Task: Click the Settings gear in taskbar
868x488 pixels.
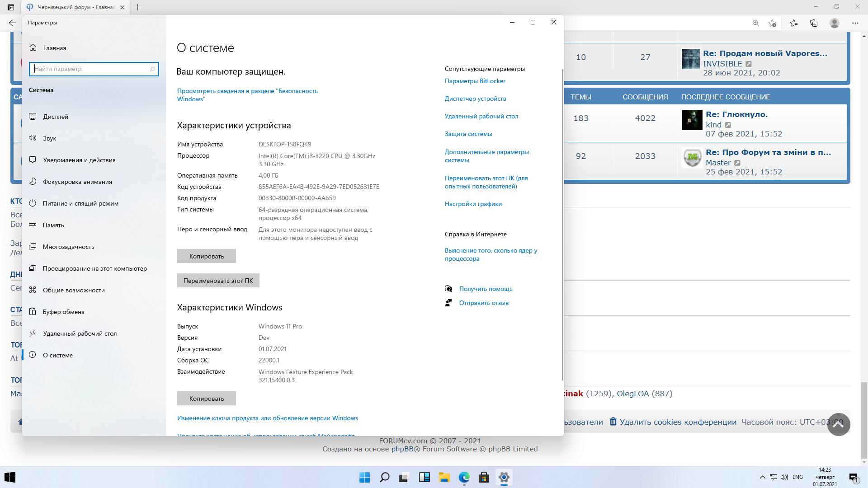Action: pos(504,477)
